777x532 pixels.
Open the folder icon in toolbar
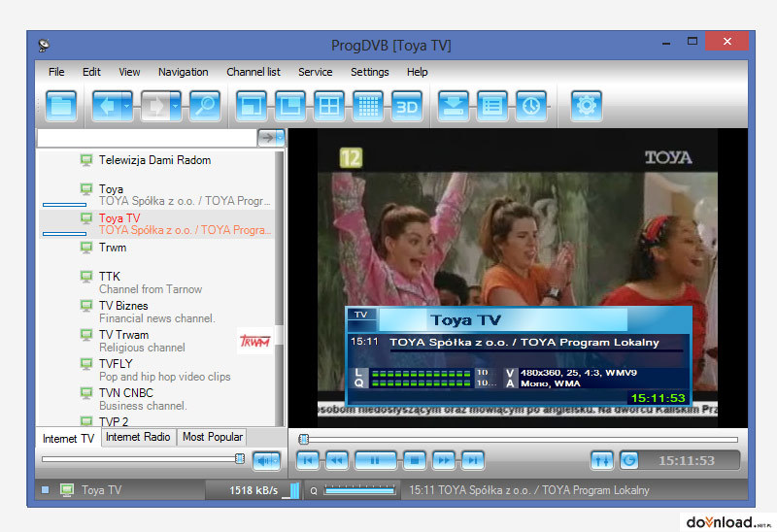tap(61, 106)
